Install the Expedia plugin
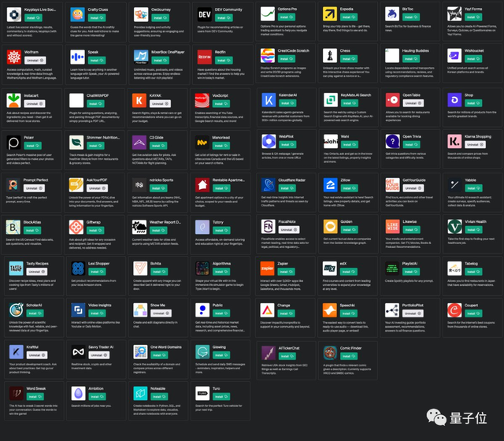 (x=349, y=17)
